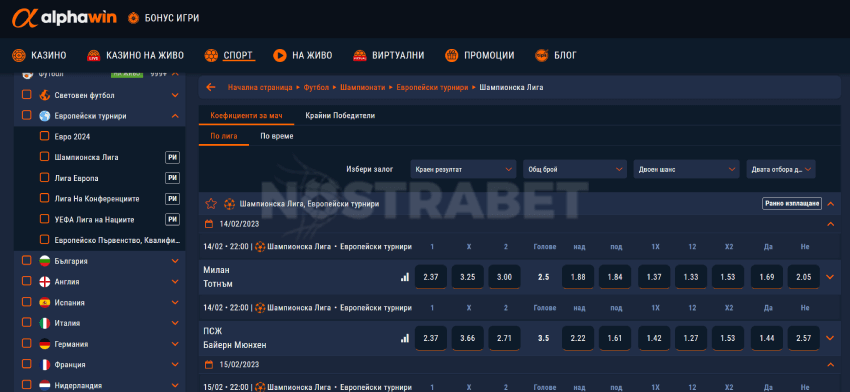Select over 3.5 goals odds 2.22
The height and width of the screenshot is (392, 850).
pos(578,338)
